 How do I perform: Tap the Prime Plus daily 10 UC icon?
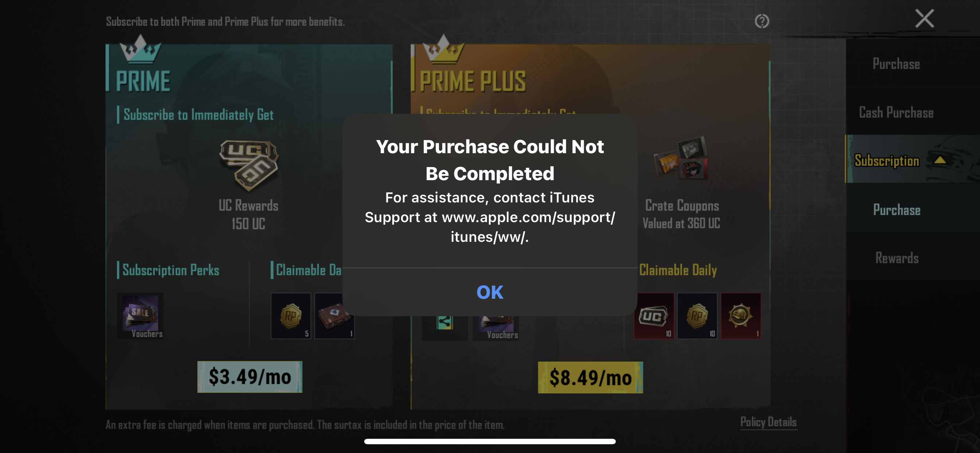[x=654, y=315]
